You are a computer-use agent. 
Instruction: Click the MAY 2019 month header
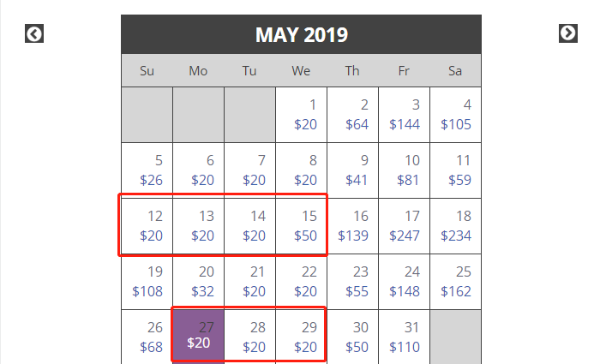302,34
